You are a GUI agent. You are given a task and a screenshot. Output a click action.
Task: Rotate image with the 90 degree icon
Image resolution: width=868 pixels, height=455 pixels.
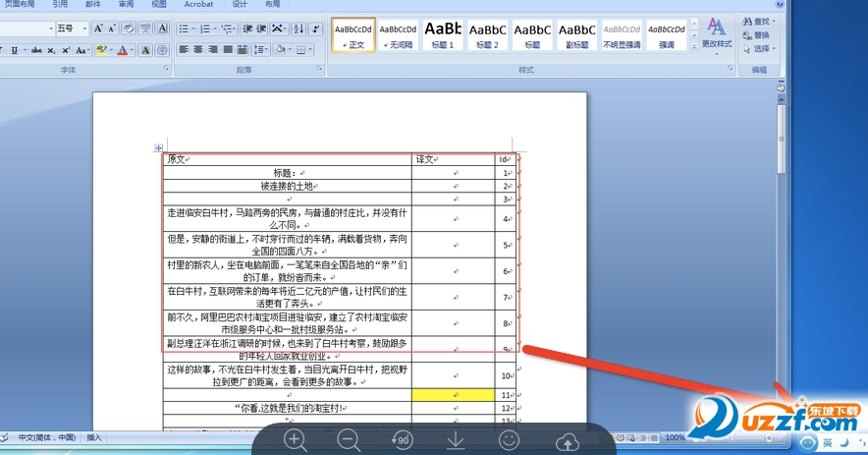pos(402,440)
